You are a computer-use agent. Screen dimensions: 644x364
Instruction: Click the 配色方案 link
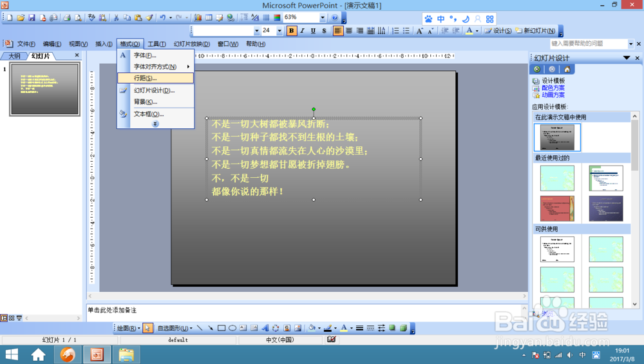[553, 88]
